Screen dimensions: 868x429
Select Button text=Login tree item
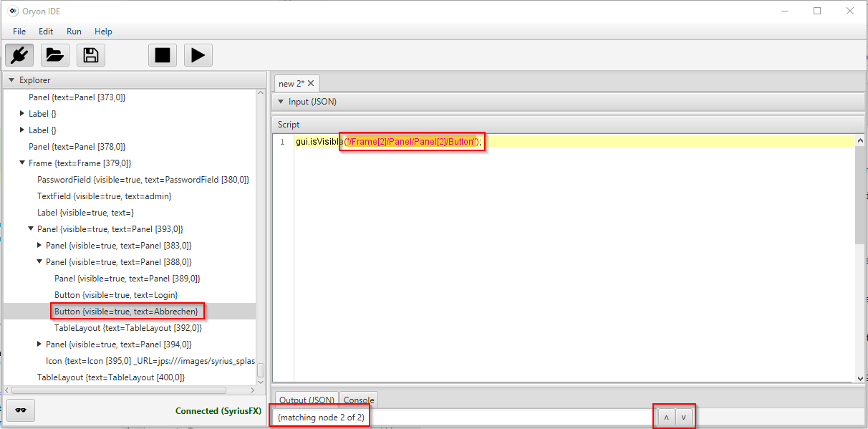click(x=115, y=295)
